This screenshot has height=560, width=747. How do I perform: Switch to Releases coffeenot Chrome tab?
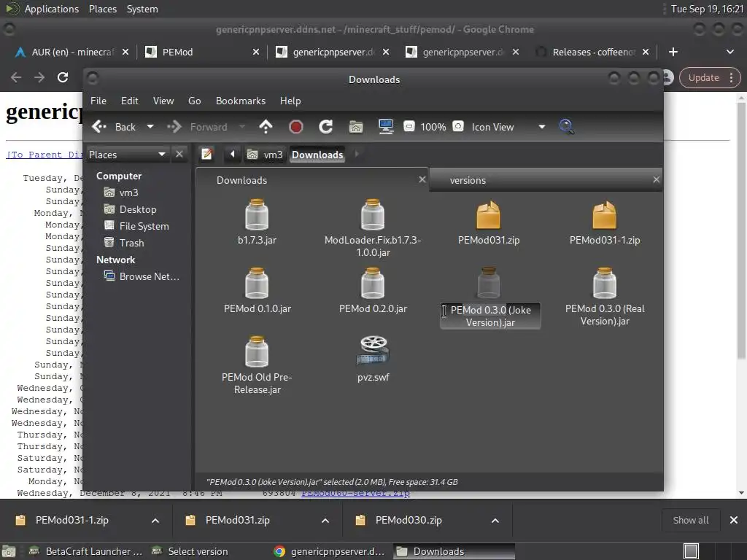[593, 52]
